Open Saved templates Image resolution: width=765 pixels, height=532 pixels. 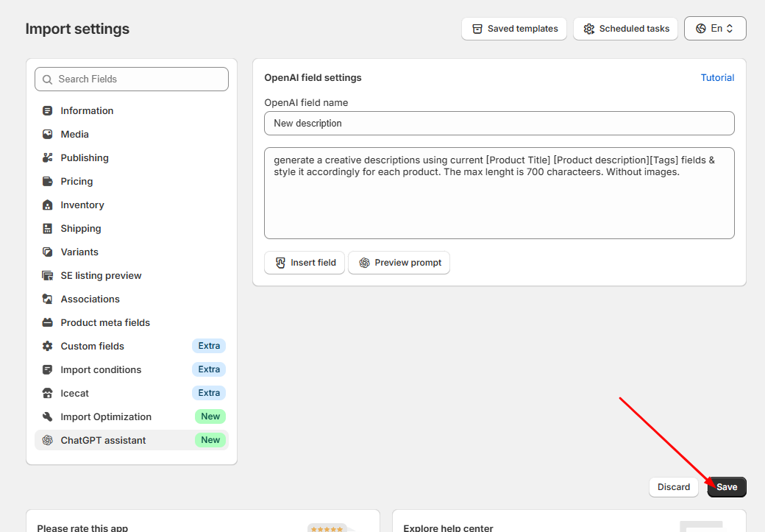[x=513, y=29]
